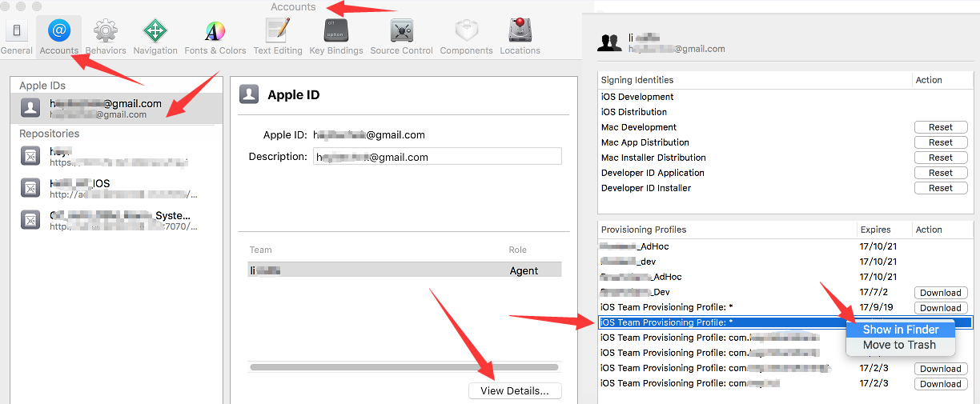The width and height of the screenshot is (980, 404).
Task: Select the Mac Development identity label
Action: (x=639, y=127)
